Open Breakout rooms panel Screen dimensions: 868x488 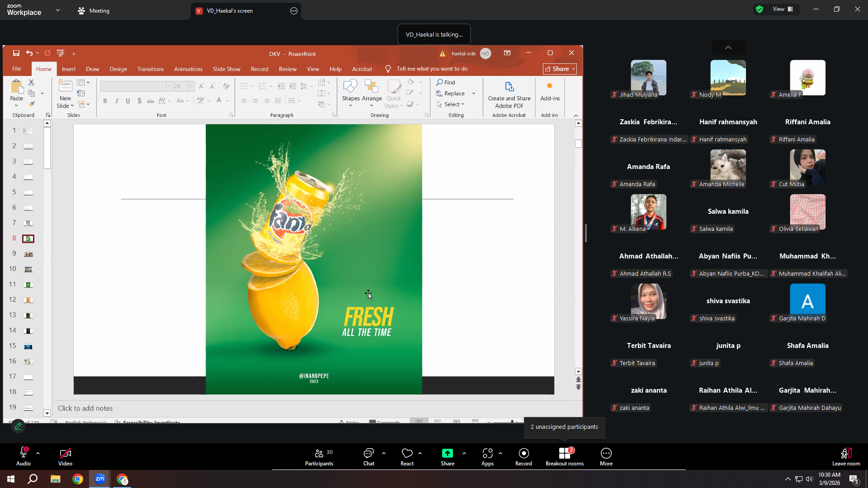pyautogui.click(x=564, y=453)
